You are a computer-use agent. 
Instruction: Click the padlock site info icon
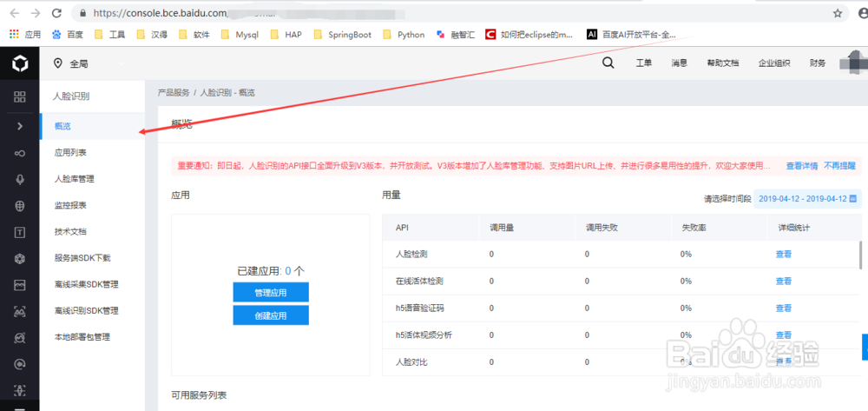pyautogui.click(x=82, y=13)
